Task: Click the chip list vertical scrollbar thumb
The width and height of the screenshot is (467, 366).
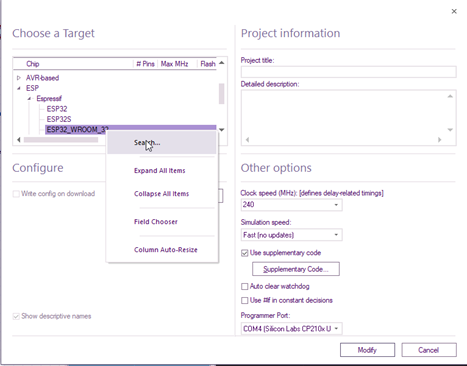Action: (221, 94)
